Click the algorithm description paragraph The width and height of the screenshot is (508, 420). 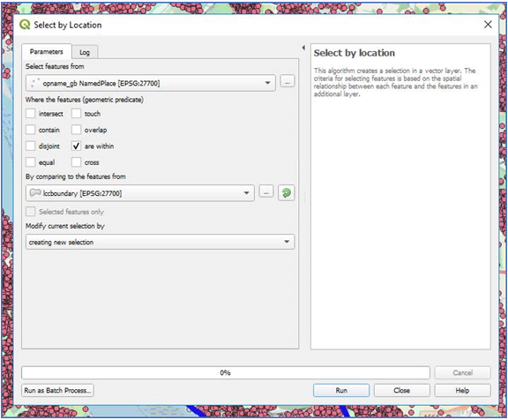[x=395, y=82]
